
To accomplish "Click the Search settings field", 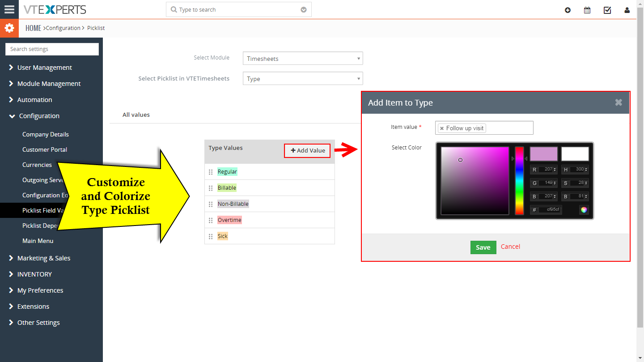I will (52, 49).
